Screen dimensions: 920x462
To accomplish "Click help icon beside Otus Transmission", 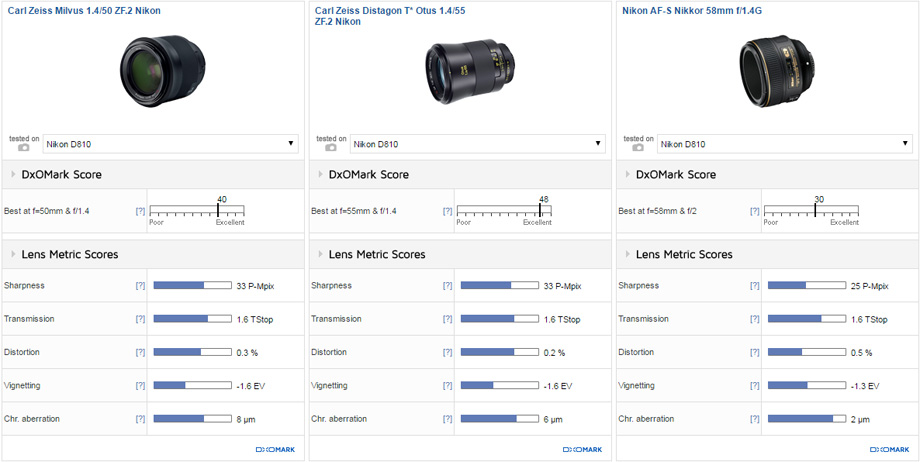I will pos(447,319).
